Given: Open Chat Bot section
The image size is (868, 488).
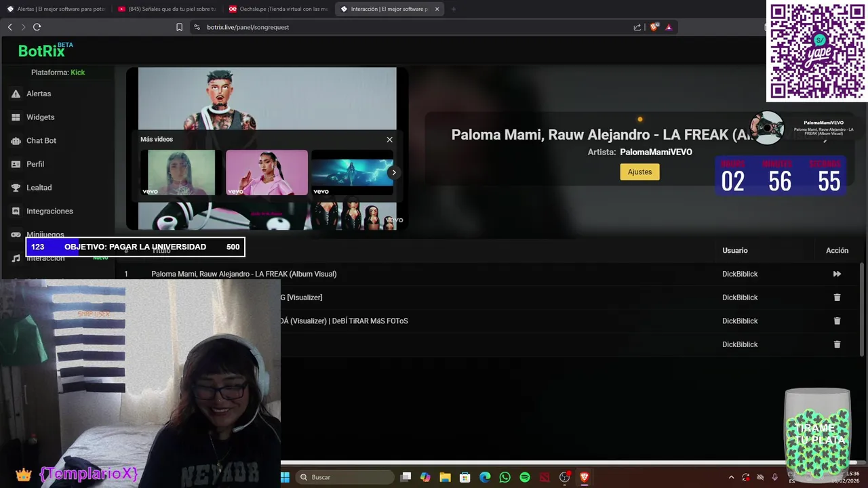Looking at the screenshot, I should pyautogui.click(x=41, y=140).
